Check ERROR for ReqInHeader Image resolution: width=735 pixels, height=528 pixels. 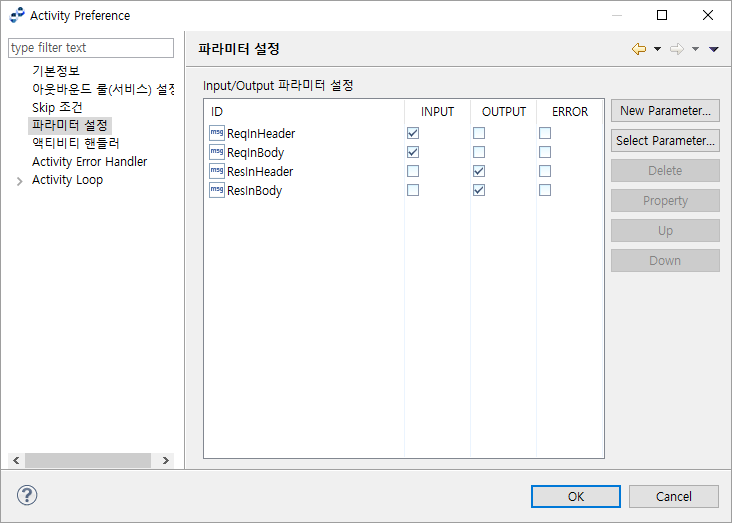[x=545, y=133]
